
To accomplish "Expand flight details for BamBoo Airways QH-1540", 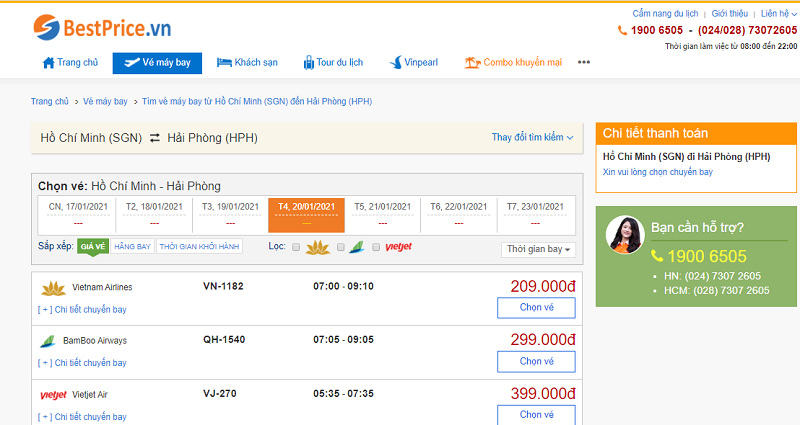I will coord(82,363).
